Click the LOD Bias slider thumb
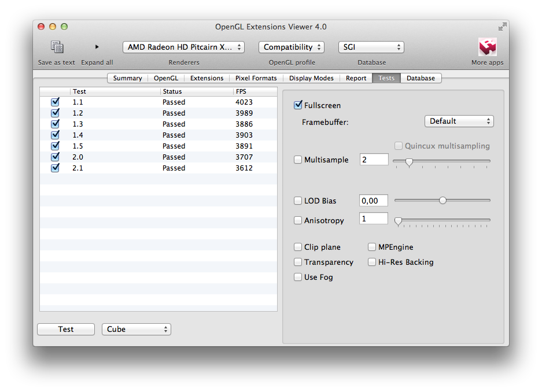542x392 pixels. (443, 200)
